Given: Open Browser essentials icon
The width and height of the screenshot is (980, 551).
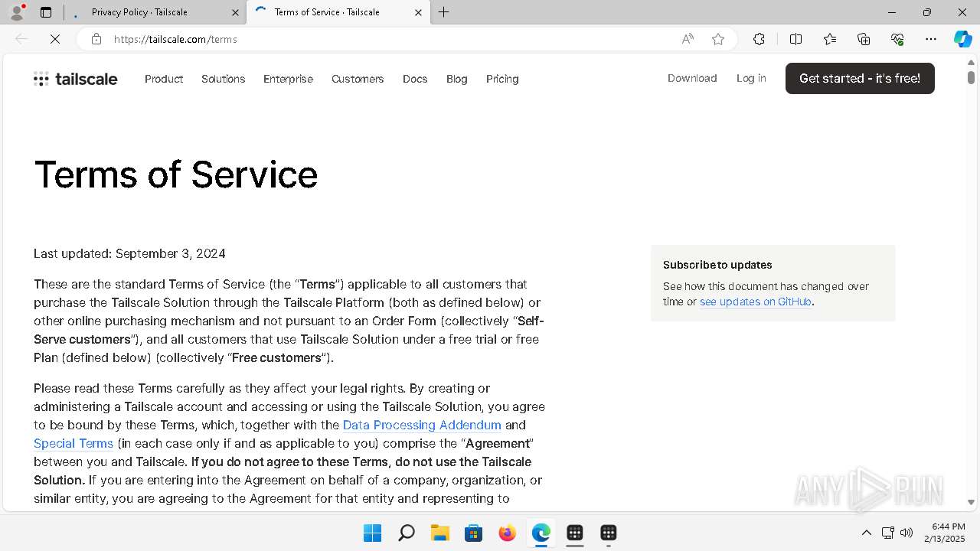Looking at the screenshot, I should [x=897, y=39].
